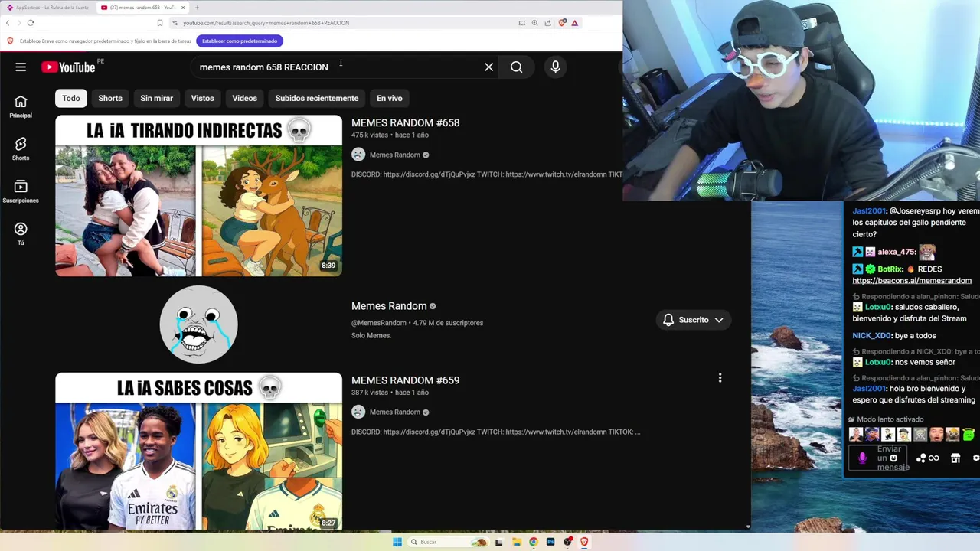
Task: Click the browser address bar URL
Action: (x=266, y=23)
